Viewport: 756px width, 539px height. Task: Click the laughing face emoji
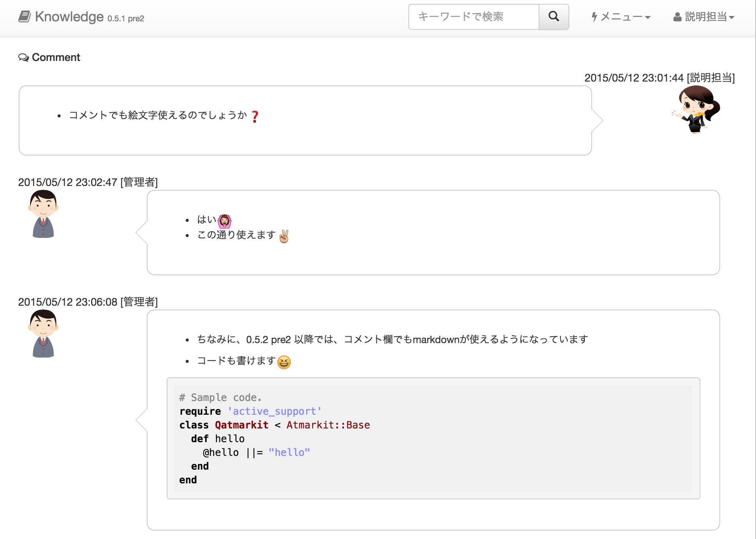[x=284, y=362]
